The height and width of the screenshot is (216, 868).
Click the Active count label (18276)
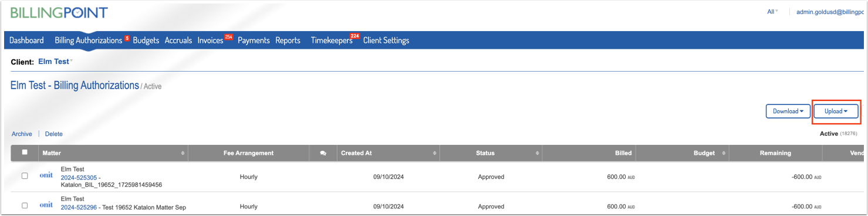[x=839, y=134]
